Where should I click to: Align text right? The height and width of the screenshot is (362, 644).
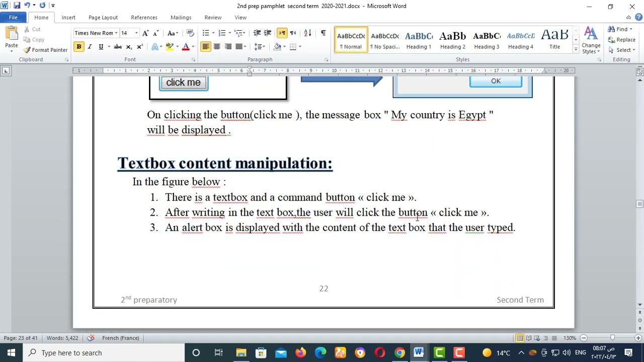point(228,47)
